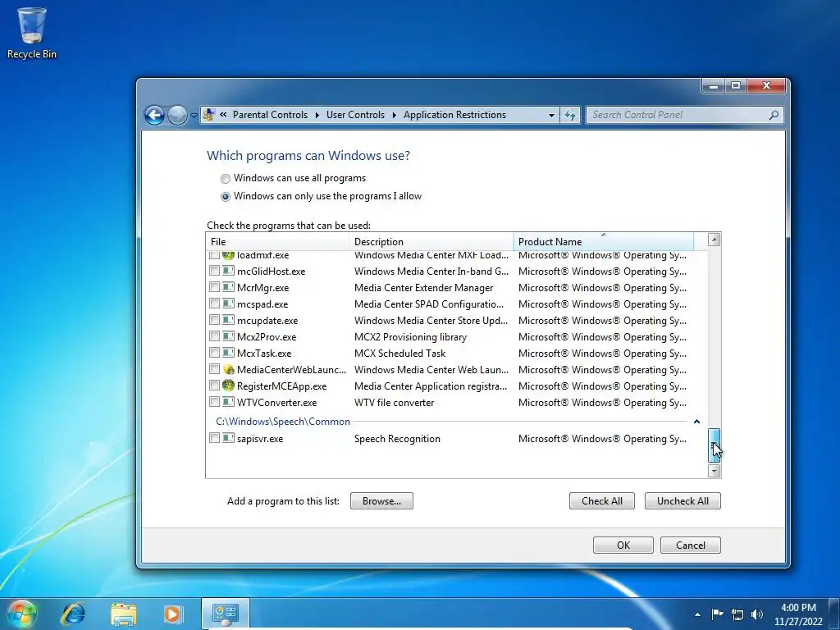Open the Action Center flag icon
This screenshot has width=840, height=630.
pyautogui.click(x=717, y=614)
